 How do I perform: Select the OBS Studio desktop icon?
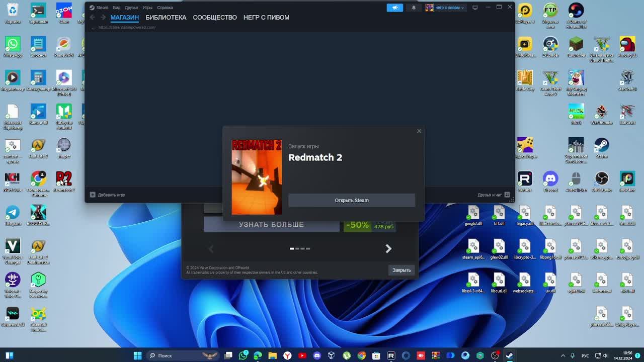(602, 182)
